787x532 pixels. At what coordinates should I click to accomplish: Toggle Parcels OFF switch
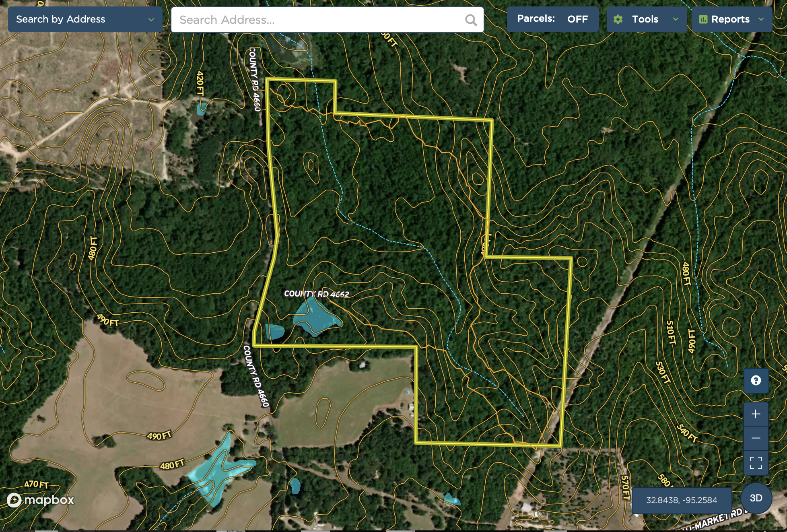click(x=552, y=19)
